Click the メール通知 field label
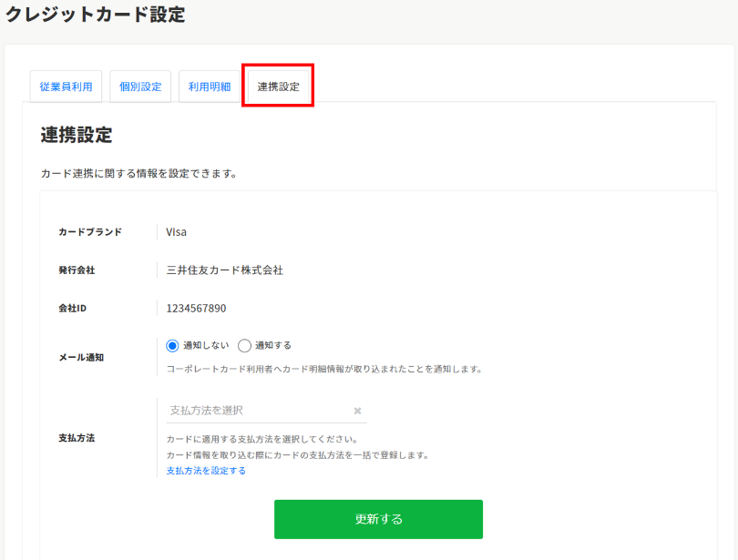738x560 pixels. tap(81, 358)
